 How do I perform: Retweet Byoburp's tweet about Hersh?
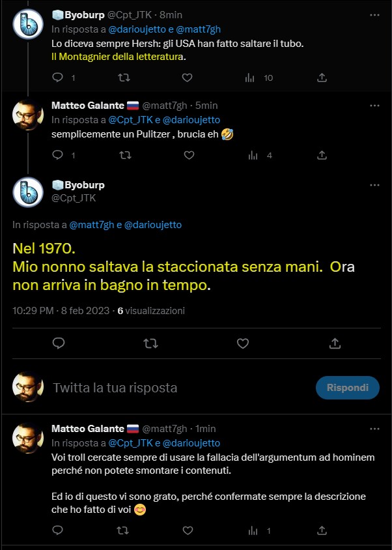[x=123, y=78]
